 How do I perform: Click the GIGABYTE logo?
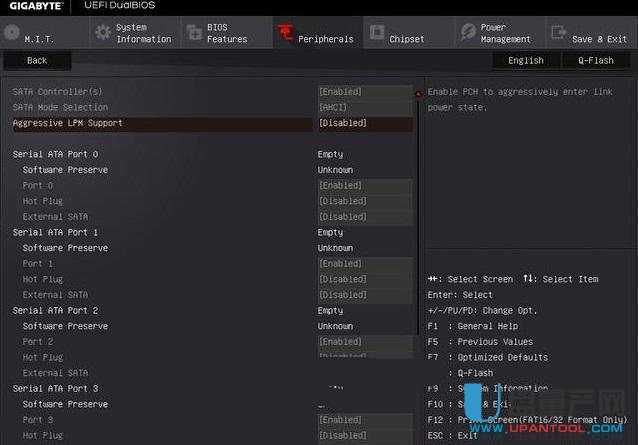tap(30, 6)
